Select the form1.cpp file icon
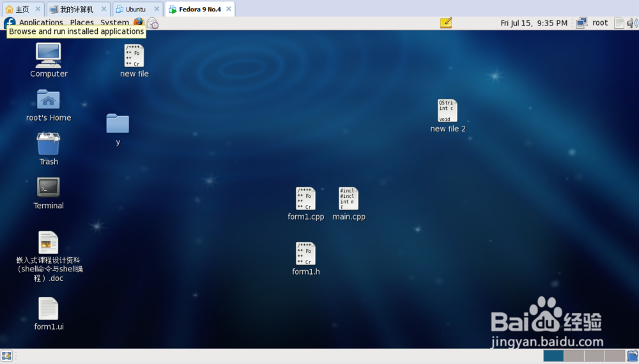This screenshot has width=639, height=364. tap(305, 199)
